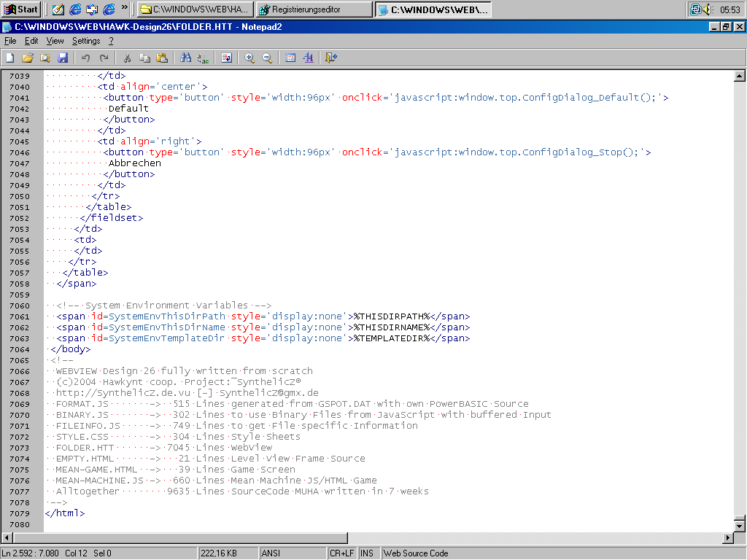Click the Windows Start button
This screenshot has height=560, width=747.
20,9
